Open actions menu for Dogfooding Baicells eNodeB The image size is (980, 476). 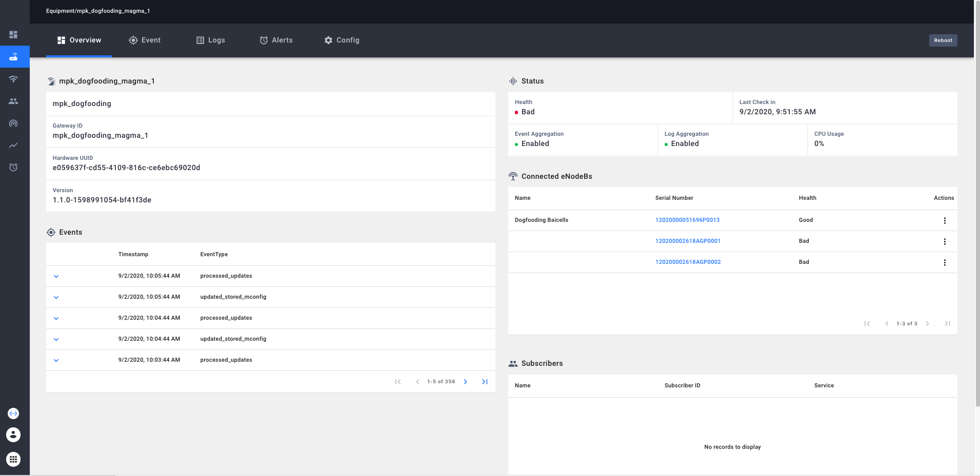pyautogui.click(x=945, y=220)
